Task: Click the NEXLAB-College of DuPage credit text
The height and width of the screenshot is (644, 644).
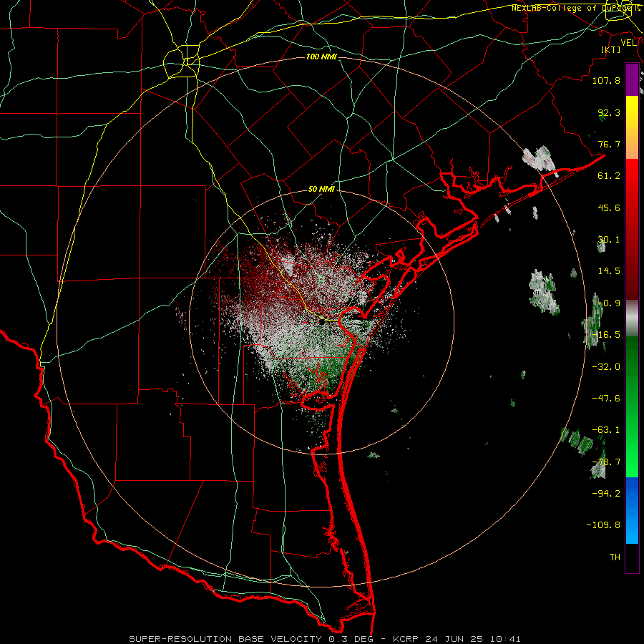Action: coord(575,8)
